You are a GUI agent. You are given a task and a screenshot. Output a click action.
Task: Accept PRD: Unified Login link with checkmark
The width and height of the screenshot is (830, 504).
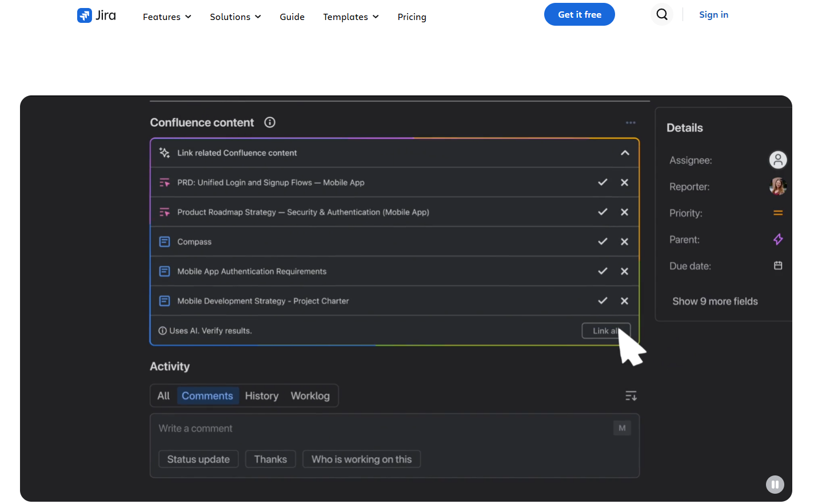602,182
